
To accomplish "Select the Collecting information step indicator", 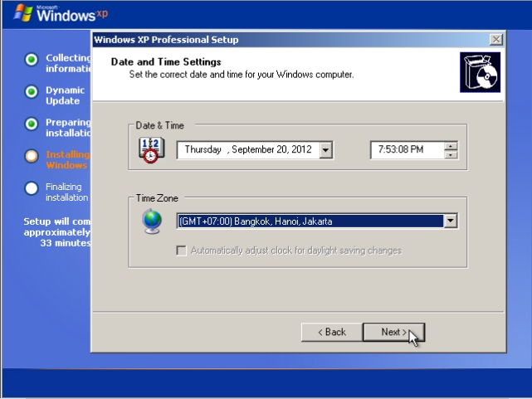I will (32, 60).
